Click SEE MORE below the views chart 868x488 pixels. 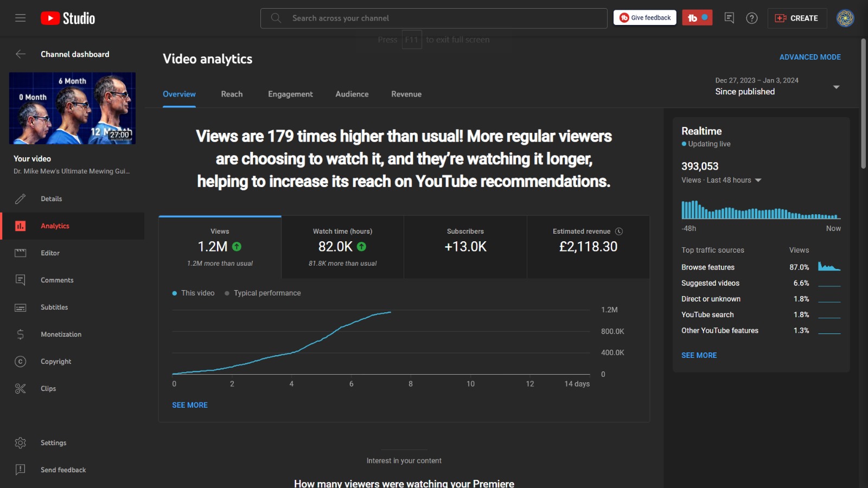(190, 405)
